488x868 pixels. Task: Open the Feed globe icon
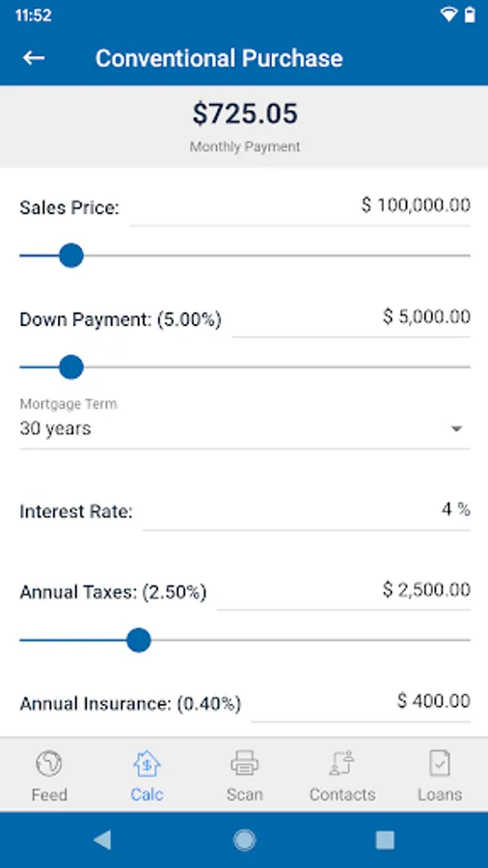[x=48, y=764]
